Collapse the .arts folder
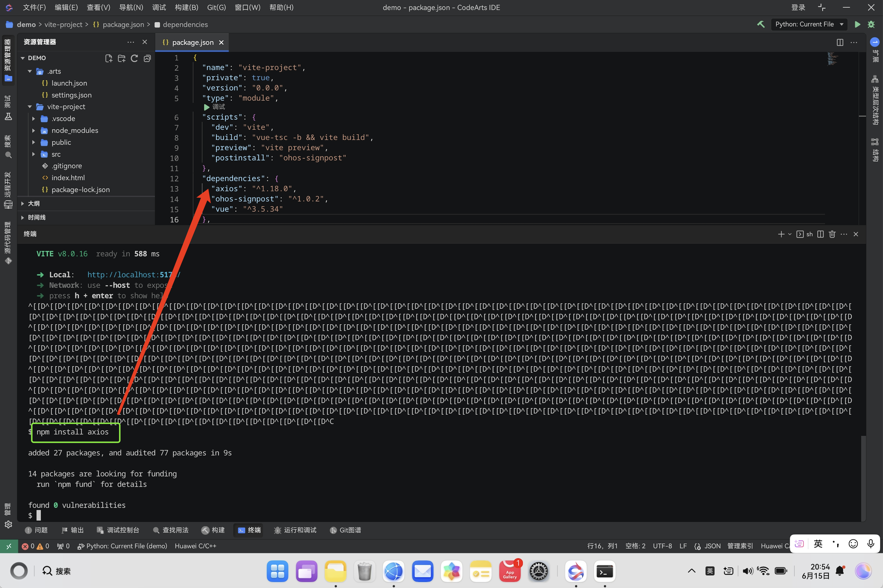The height and width of the screenshot is (588, 883). pos(30,71)
